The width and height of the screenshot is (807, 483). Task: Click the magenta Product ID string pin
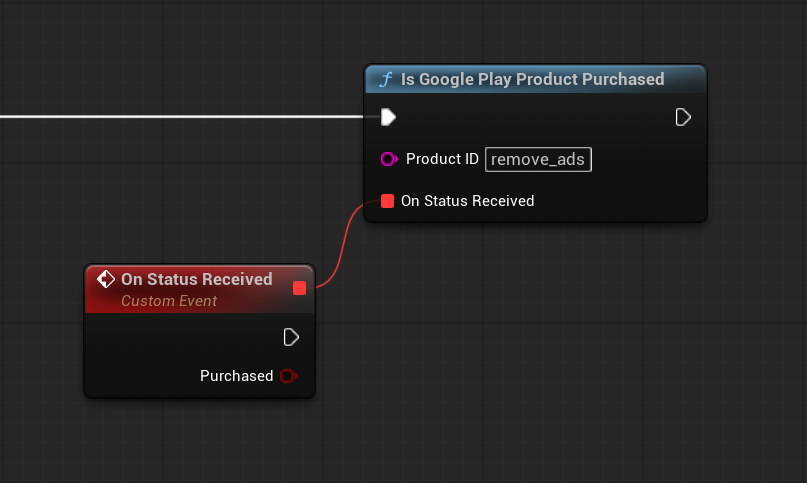pyautogui.click(x=389, y=159)
